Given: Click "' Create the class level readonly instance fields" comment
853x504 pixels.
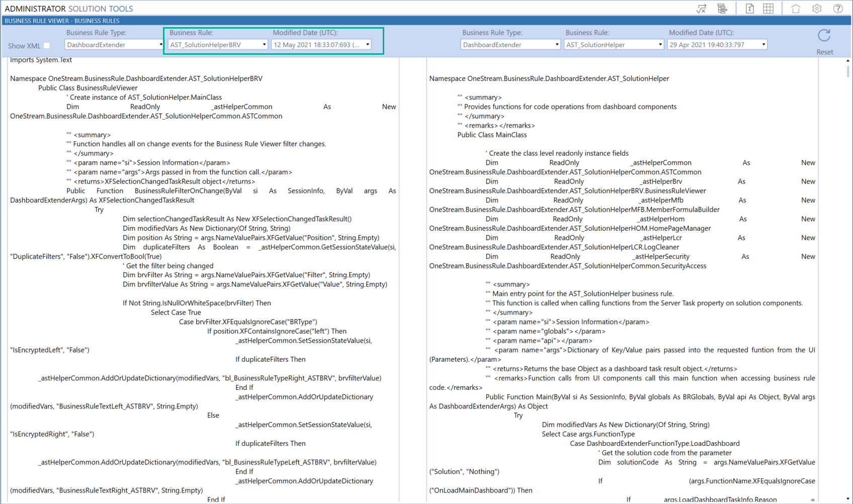Looking at the screenshot, I should (557, 153).
